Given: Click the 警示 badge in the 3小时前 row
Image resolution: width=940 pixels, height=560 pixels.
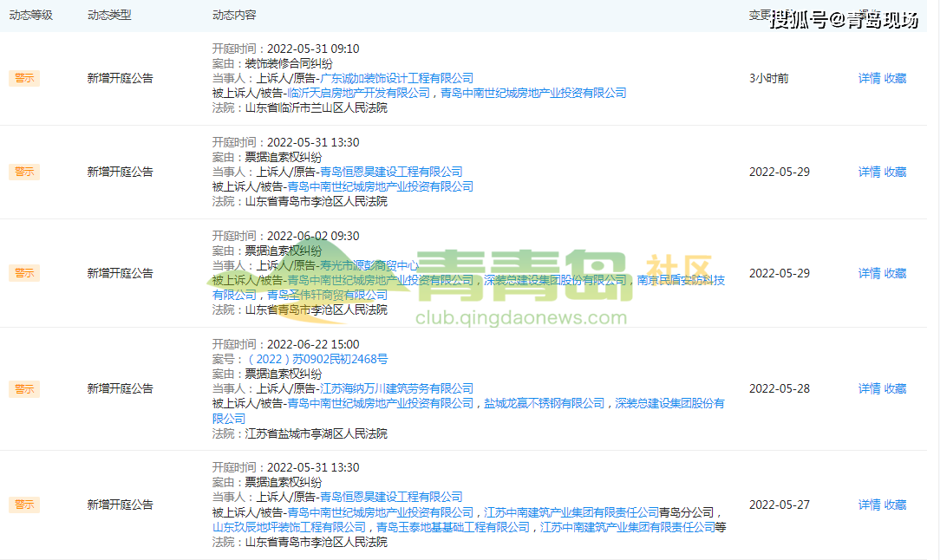Looking at the screenshot, I should [24, 78].
